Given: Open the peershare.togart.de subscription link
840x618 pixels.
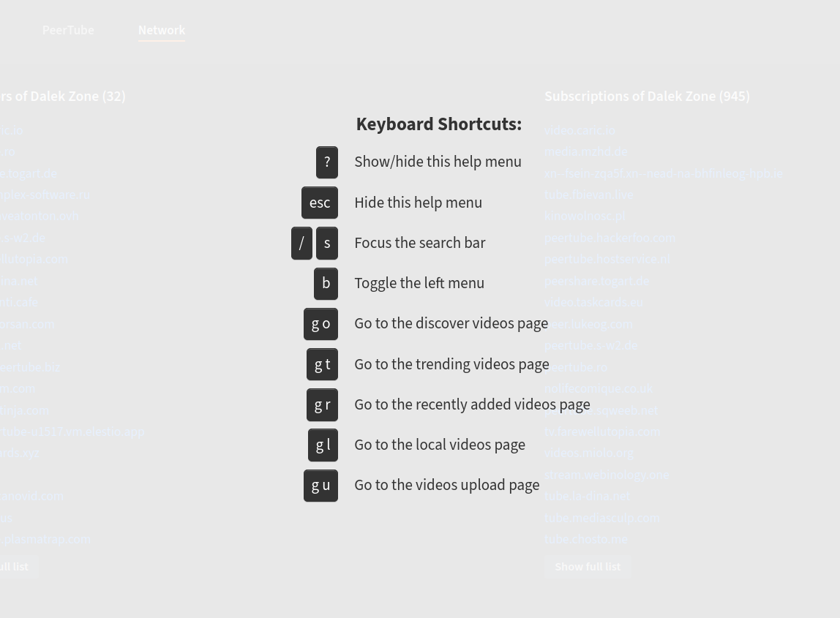Looking at the screenshot, I should 597,280.
